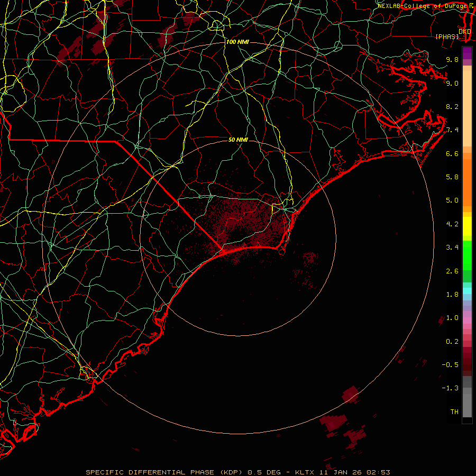Image resolution: width=476 pixels, height=476 pixels.
Task: Click the 6.6 value on the scale
Action: [452, 153]
